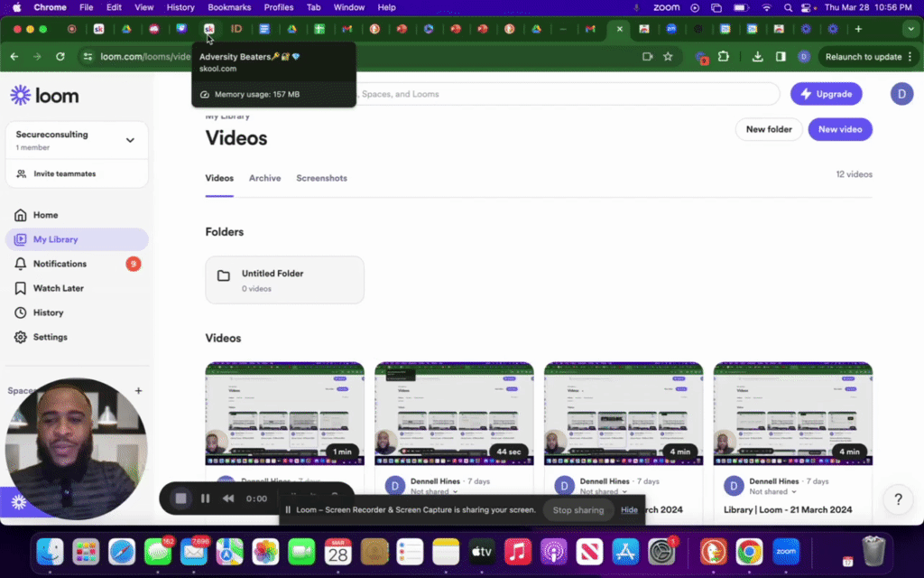Toggle Chrome side panel
Image resolution: width=924 pixels, height=578 pixels.
point(781,57)
